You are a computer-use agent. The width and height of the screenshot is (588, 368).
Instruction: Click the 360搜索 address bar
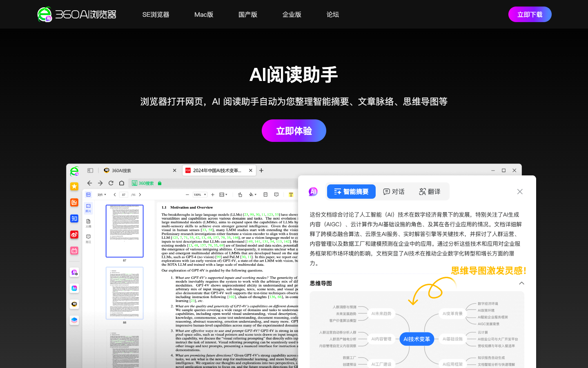point(214,183)
